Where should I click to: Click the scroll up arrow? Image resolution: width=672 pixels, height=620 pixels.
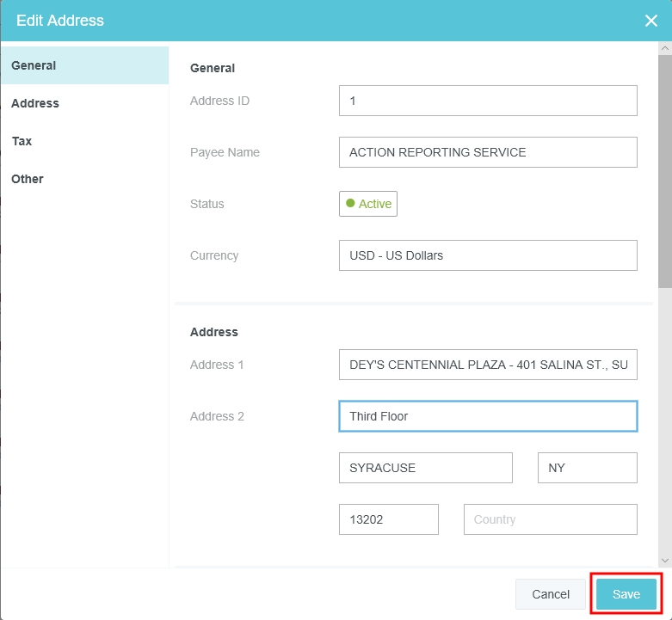(x=664, y=49)
